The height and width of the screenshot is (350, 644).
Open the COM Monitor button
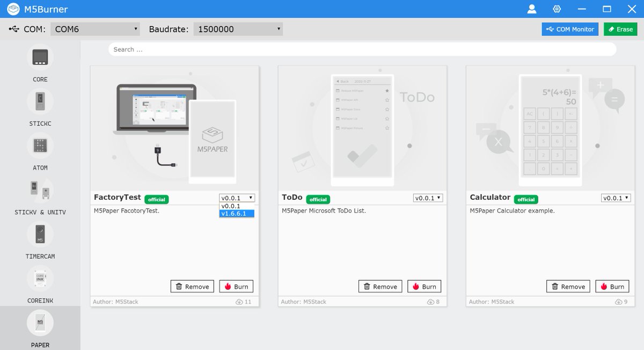pyautogui.click(x=570, y=29)
